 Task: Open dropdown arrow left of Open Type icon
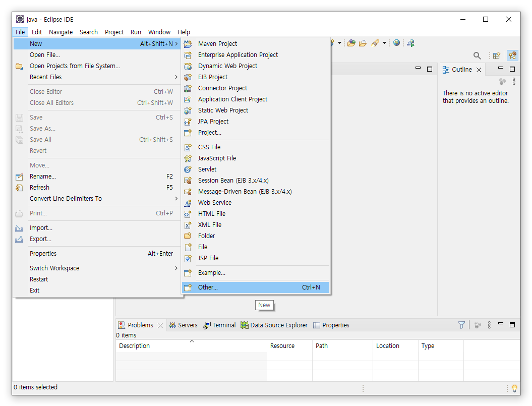tap(340, 43)
